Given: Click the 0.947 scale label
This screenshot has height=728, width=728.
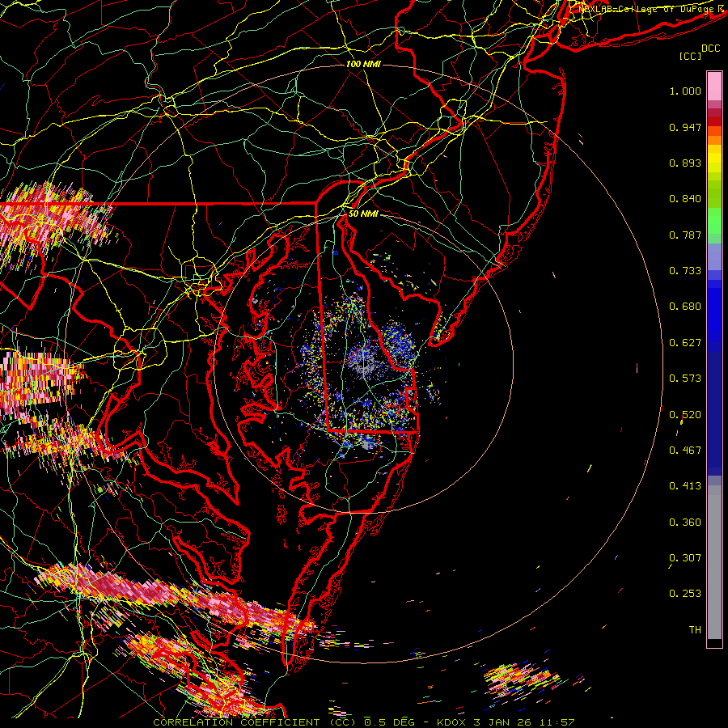Looking at the screenshot, I should point(685,127).
